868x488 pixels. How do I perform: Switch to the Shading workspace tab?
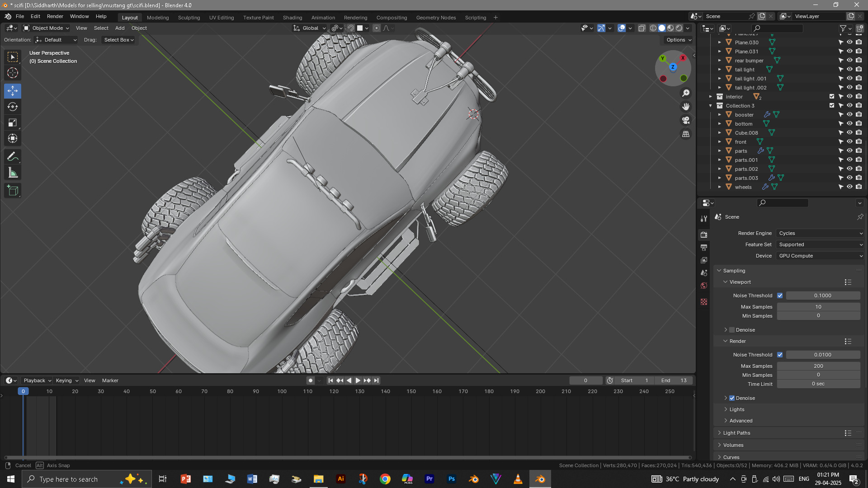point(292,18)
